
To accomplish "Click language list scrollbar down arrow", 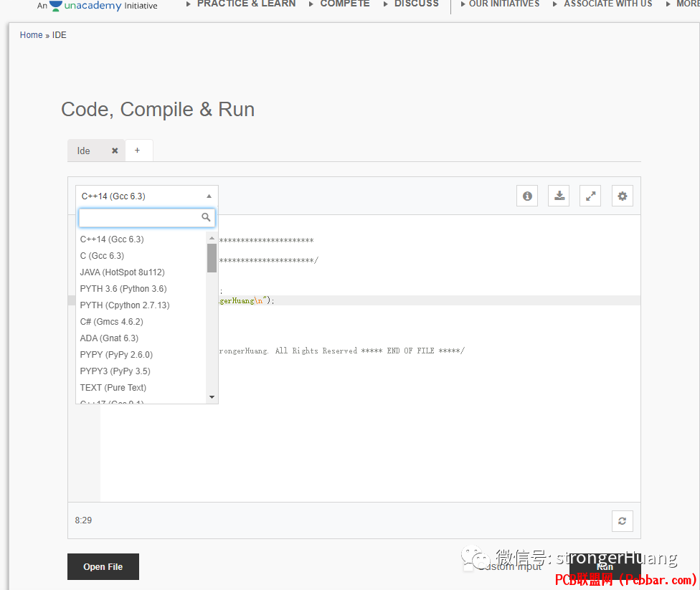I will coord(212,397).
